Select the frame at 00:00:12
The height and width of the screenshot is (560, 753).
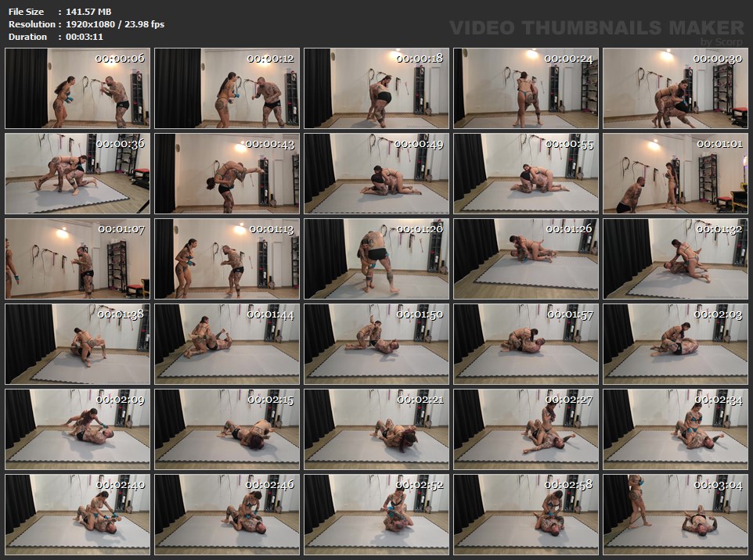click(227, 88)
